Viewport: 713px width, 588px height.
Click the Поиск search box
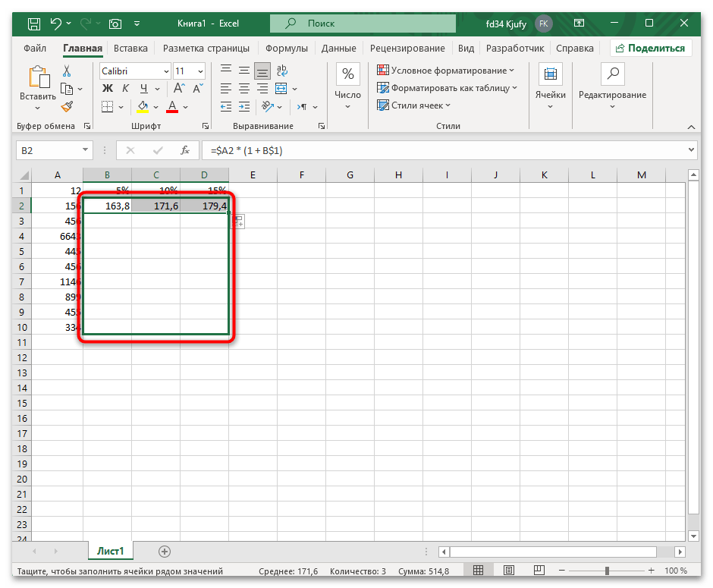pyautogui.click(x=363, y=24)
